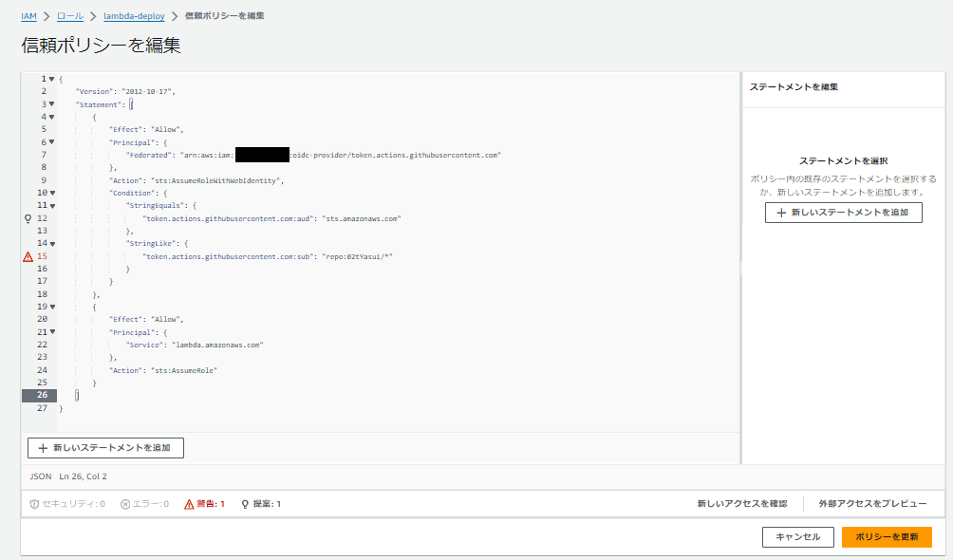The width and height of the screenshot is (953, 560).
Task: Click the 新しいアクセスを確認 link
Action: point(742,503)
